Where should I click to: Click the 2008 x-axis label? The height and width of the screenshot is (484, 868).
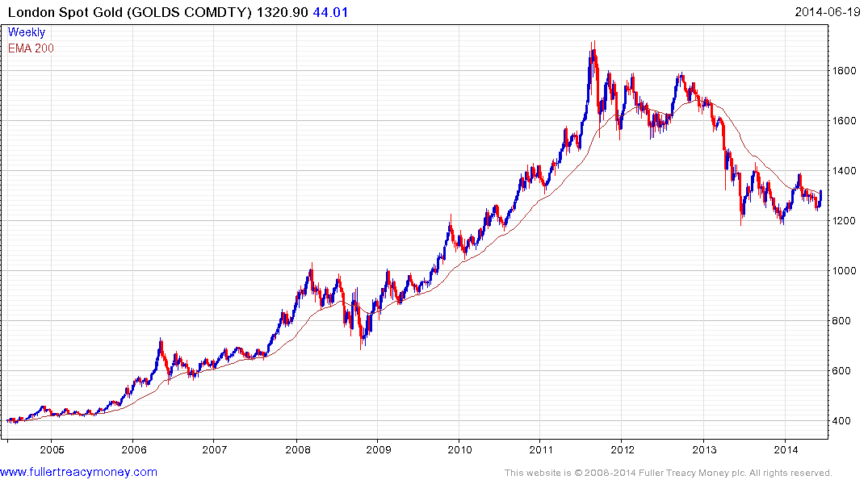pyautogui.click(x=298, y=449)
